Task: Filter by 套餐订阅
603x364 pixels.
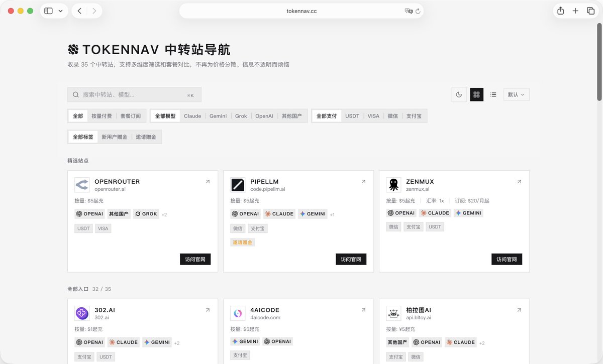Action: coord(131,116)
